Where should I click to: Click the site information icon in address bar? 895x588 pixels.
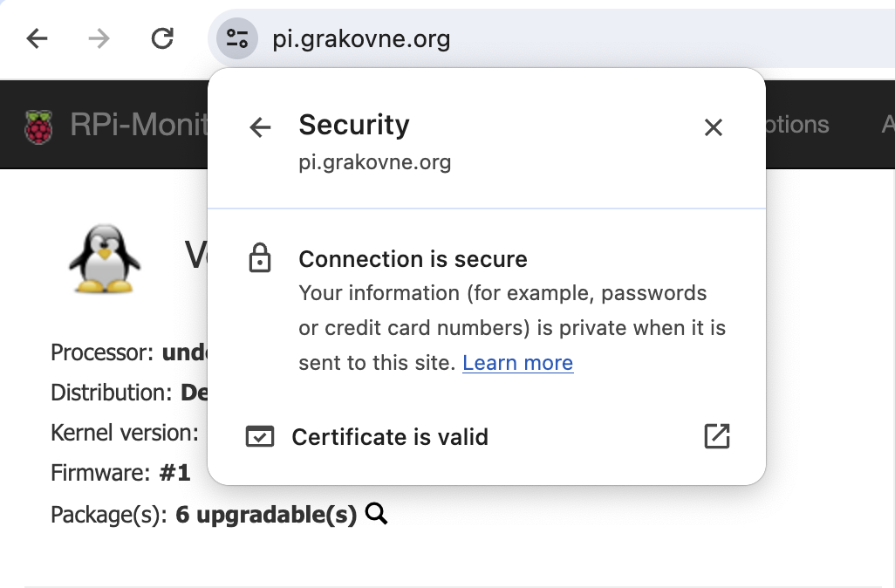pyautogui.click(x=236, y=38)
